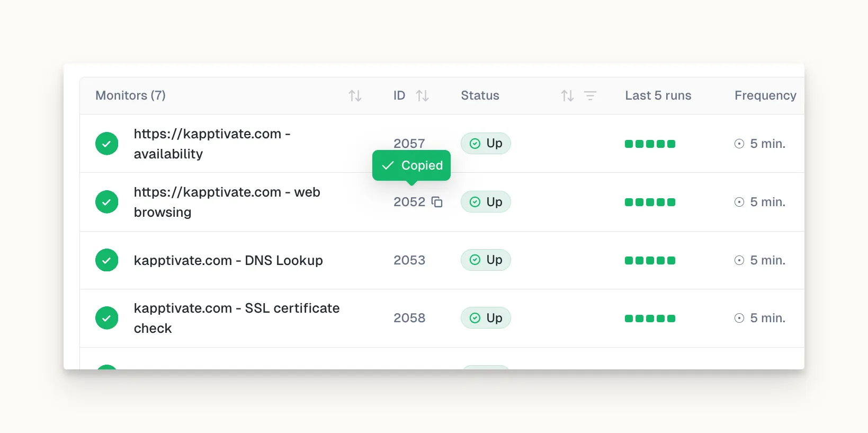
Task: Click the Monitors (7) column header
Action: pyautogui.click(x=130, y=95)
